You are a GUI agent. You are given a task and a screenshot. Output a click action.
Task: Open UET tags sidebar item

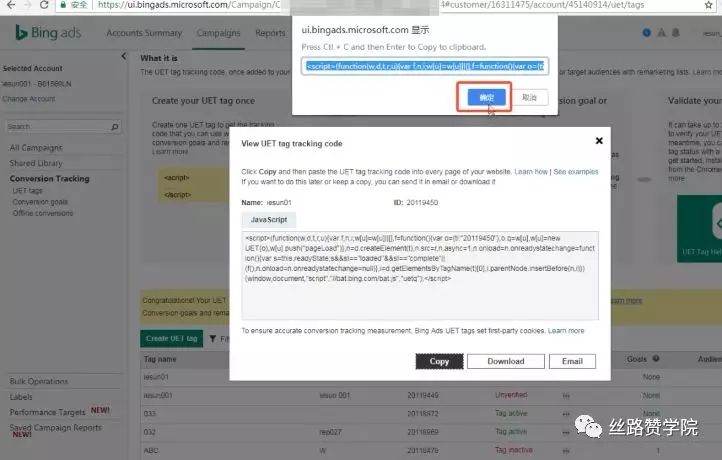tap(28, 191)
